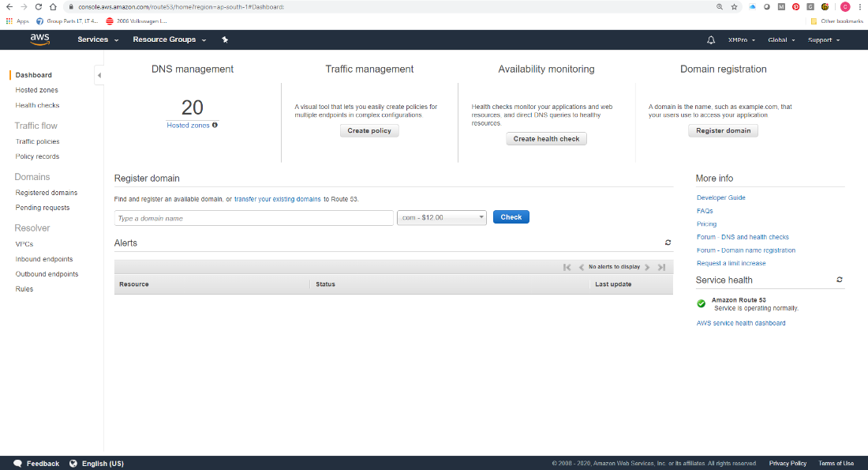This screenshot has height=470, width=868.
Task: Open the browser zoom magnifier icon
Action: tap(720, 6)
